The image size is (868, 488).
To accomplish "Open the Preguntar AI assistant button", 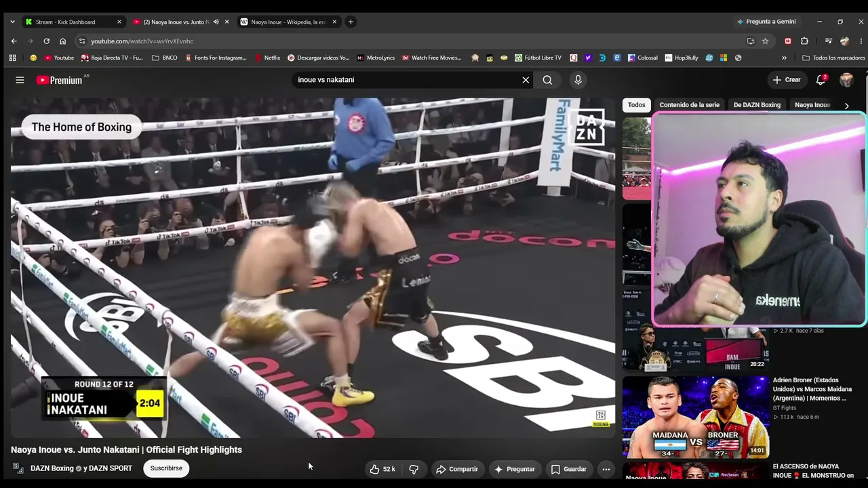I will point(515,469).
